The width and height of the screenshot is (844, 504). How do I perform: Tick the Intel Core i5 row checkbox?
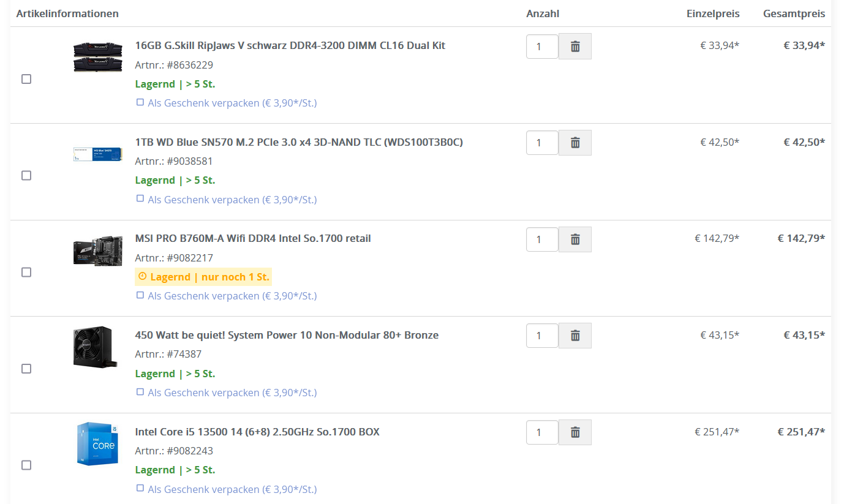coord(26,465)
